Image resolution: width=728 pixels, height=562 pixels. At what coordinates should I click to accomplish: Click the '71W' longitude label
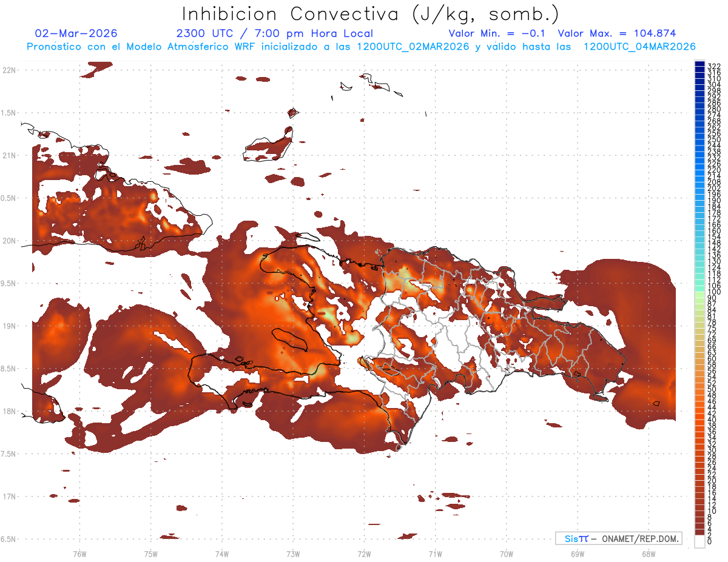click(x=435, y=554)
